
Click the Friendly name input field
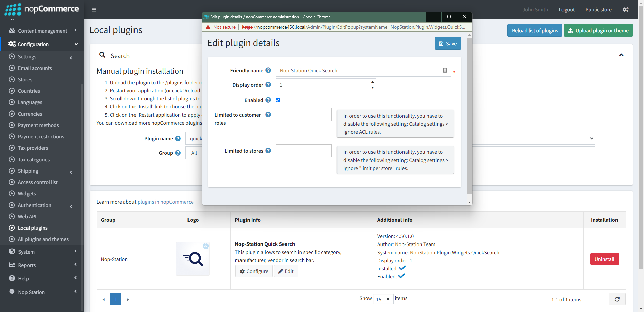click(x=363, y=70)
